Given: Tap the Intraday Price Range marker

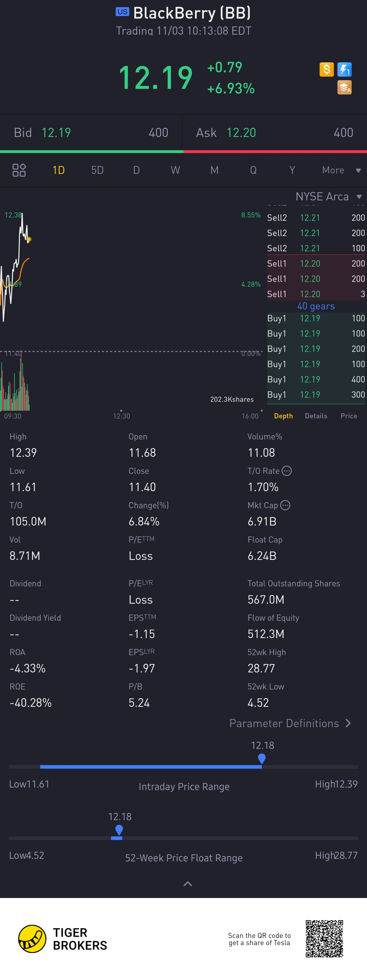Looking at the screenshot, I should pyautogui.click(x=261, y=758).
